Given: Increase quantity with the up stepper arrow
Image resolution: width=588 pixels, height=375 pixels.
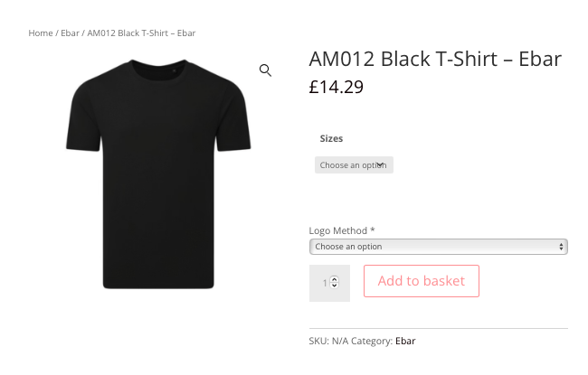Looking at the screenshot, I should click(335, 279).
